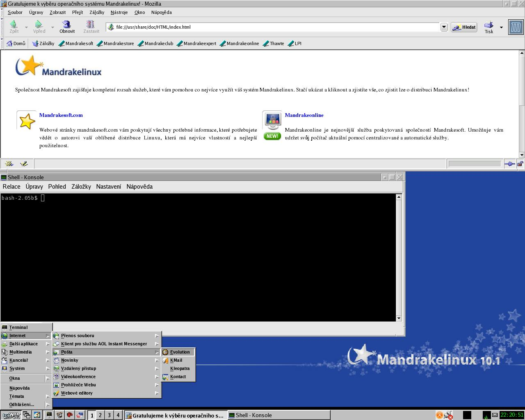525x420 pixels.
Task: Launch terminal from taskbar monitor icon
Action: pos(49,415)
